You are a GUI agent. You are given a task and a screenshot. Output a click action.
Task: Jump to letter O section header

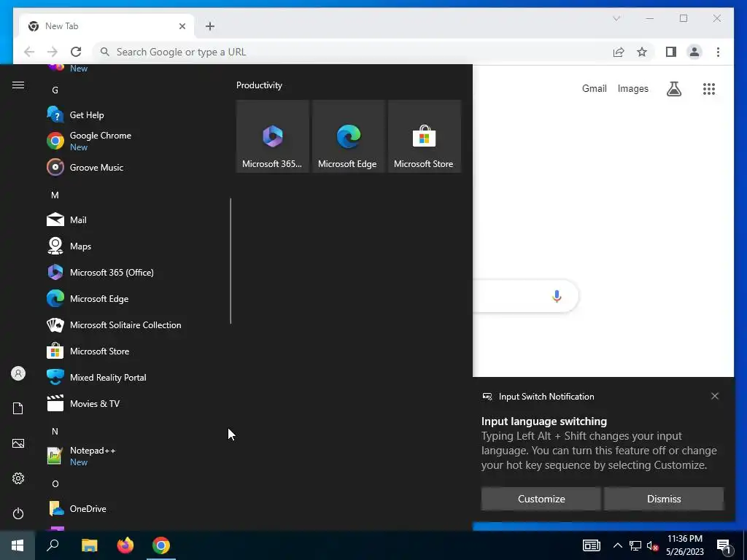55,484
